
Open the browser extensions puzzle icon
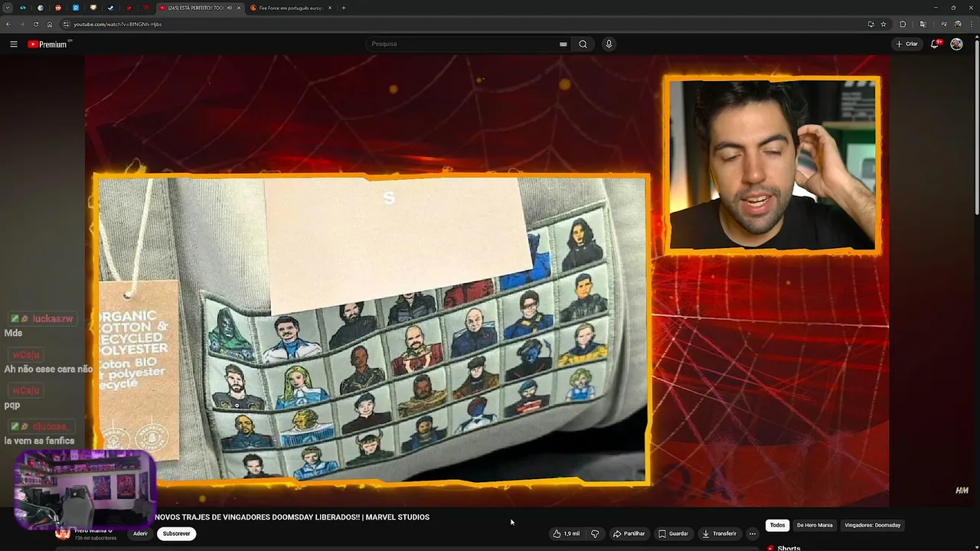coord(903,24)
